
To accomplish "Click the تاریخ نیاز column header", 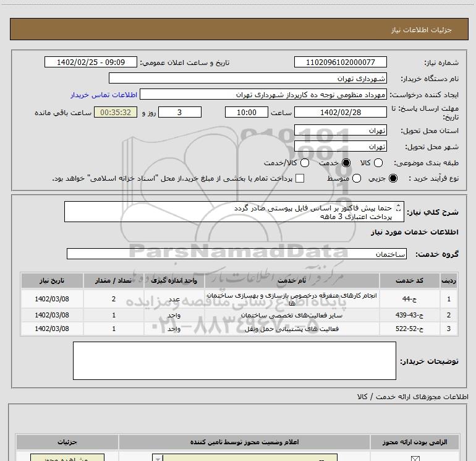I will coord(52,280).
